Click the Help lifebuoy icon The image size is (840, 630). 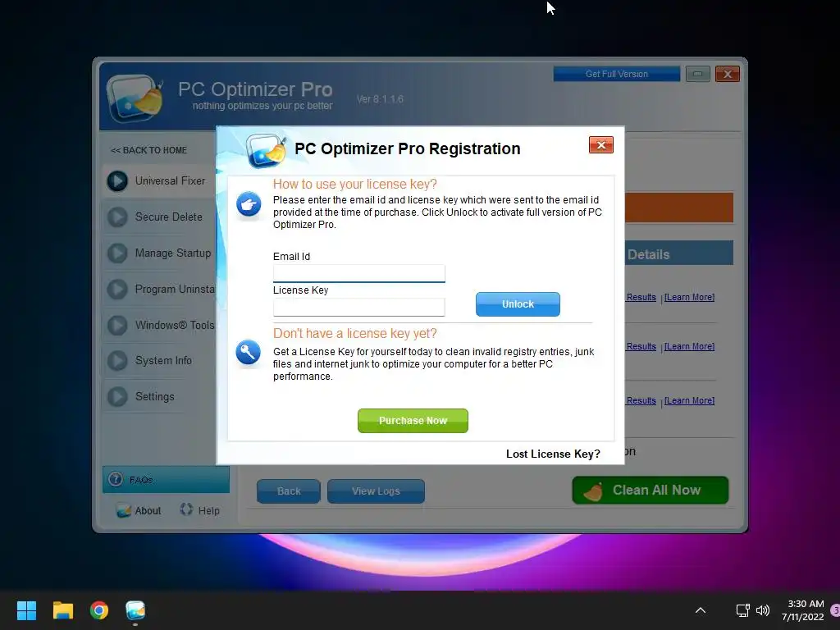click(186, 509)
